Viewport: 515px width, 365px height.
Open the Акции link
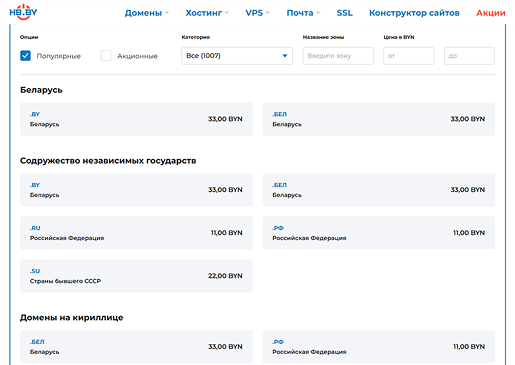tap(491, 13)
